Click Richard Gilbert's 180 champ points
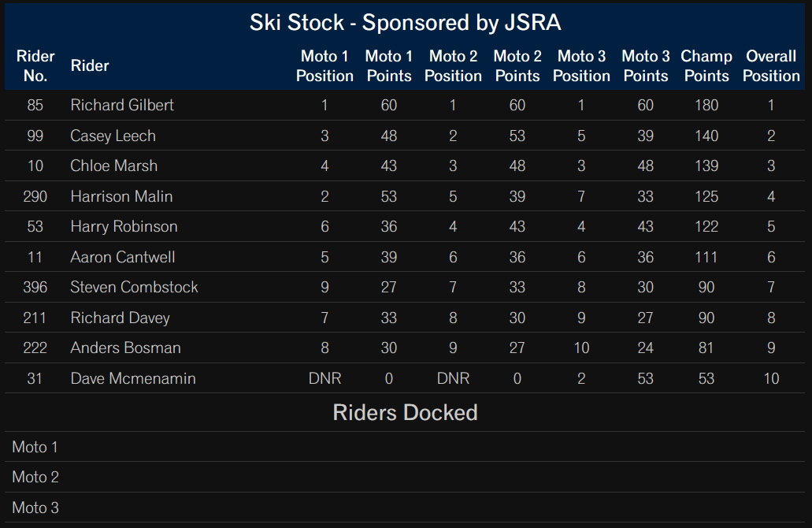 click(706, 105)
